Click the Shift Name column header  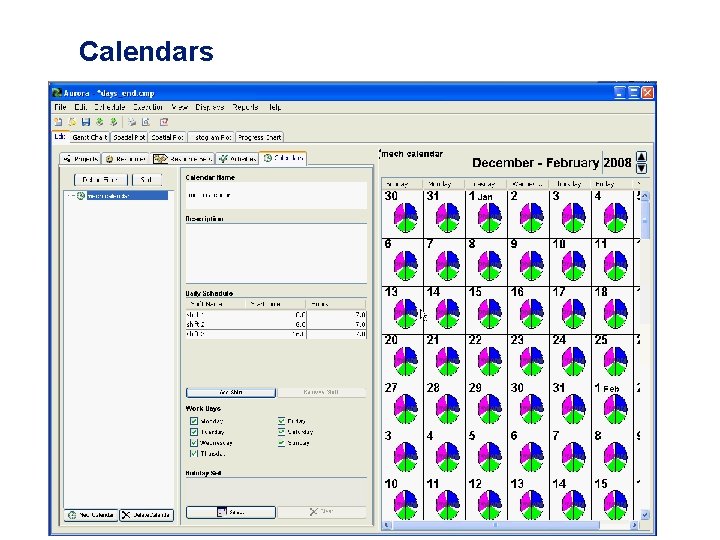[214, 304]
